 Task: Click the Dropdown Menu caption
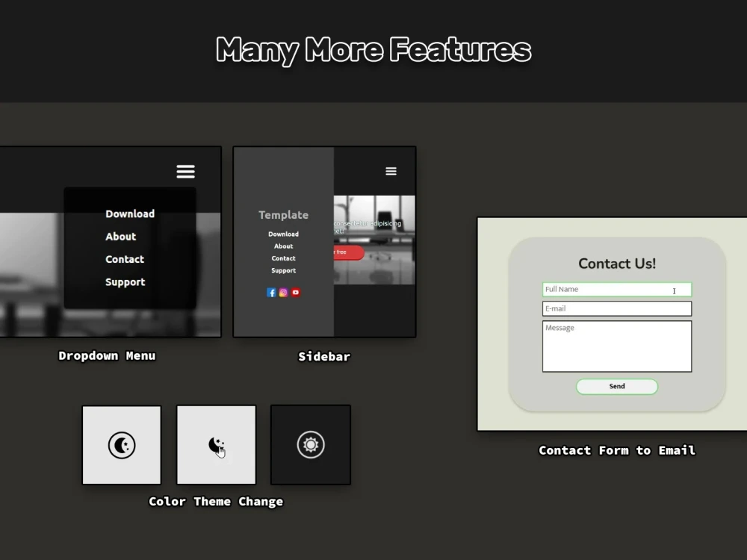pos(107,355)
